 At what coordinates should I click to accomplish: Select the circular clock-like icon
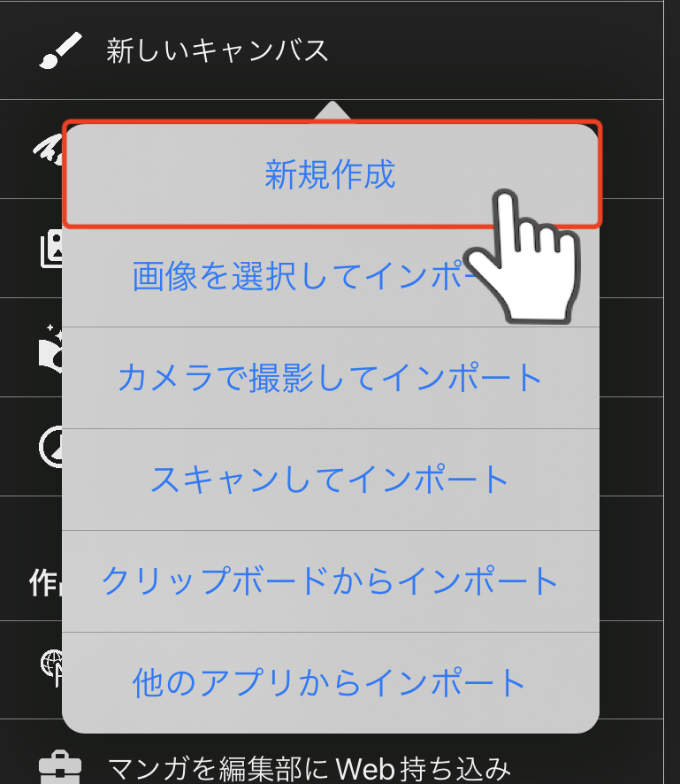click(50, 447)
